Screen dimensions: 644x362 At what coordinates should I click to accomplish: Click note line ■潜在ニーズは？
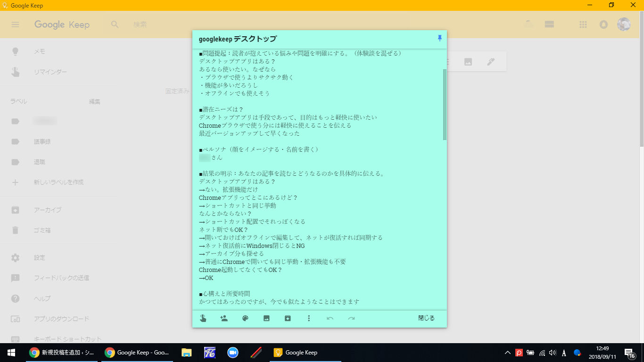[x=221, y=109]
